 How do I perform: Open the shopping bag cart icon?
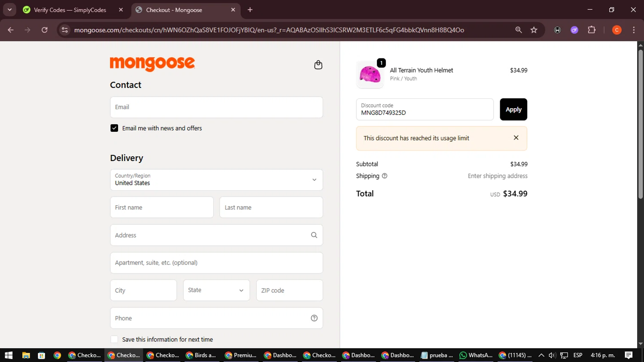pos(318,65)
